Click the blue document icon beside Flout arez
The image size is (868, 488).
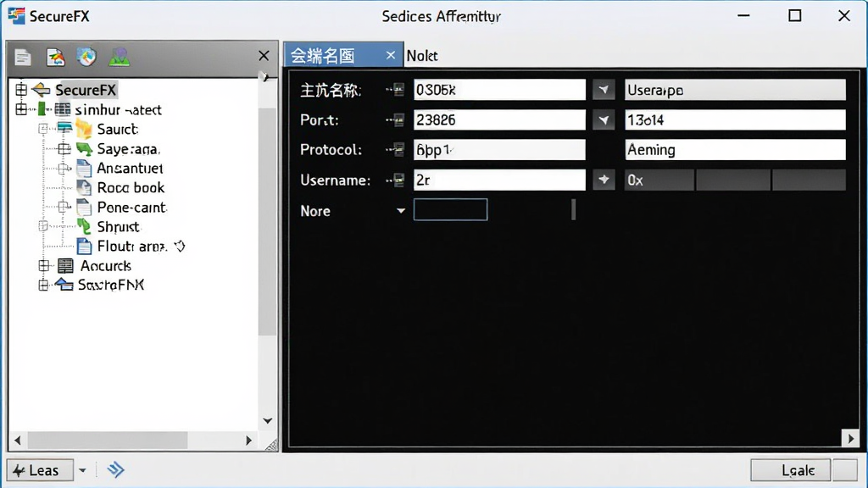84,247
